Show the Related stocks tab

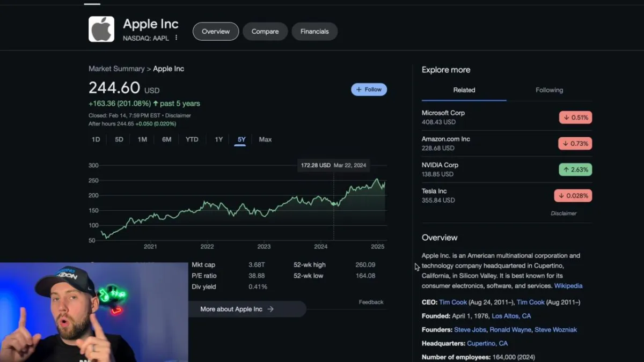[x=464, y=90]
